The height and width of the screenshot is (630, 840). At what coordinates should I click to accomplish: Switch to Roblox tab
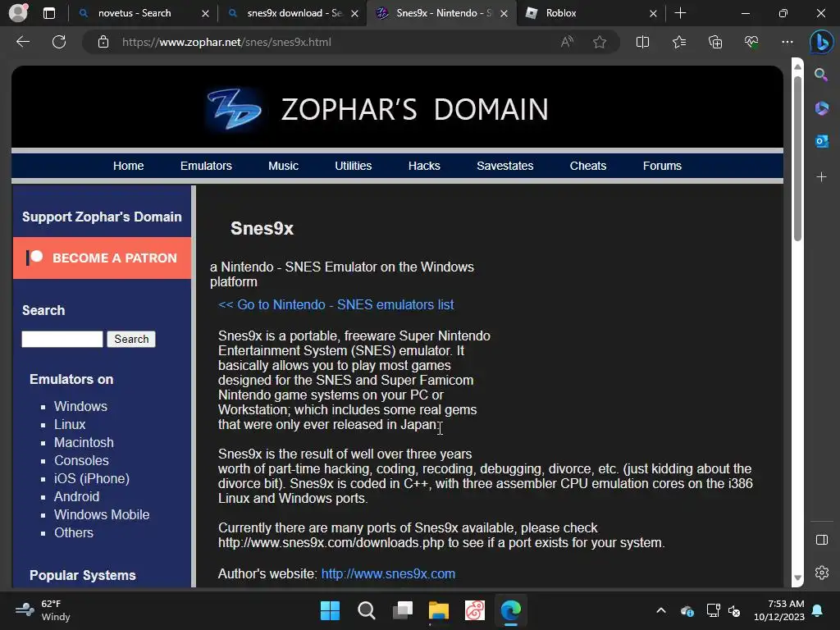coord(561,13)
